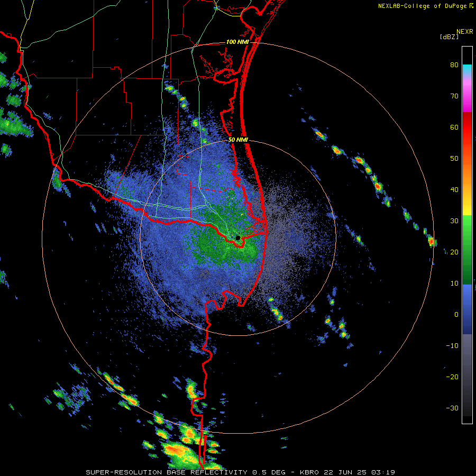Click the 50 value on the dBZ scale
This screenshot has height=476, width=476.
(454, 159)
